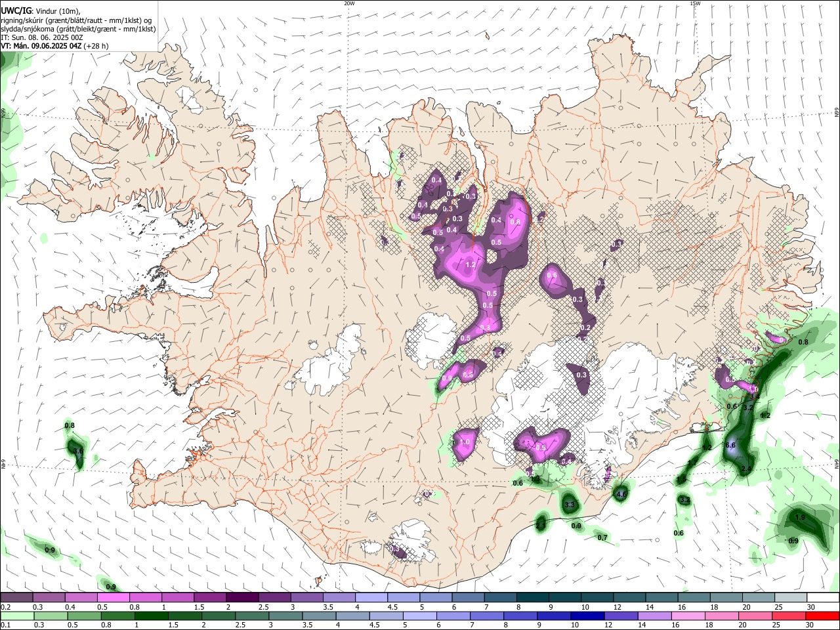Image resolution: width=840 pixels, height=630 pixels.
Task: Click the white swatch labeled 30 in the top legend row
Action: coord(822,598)
